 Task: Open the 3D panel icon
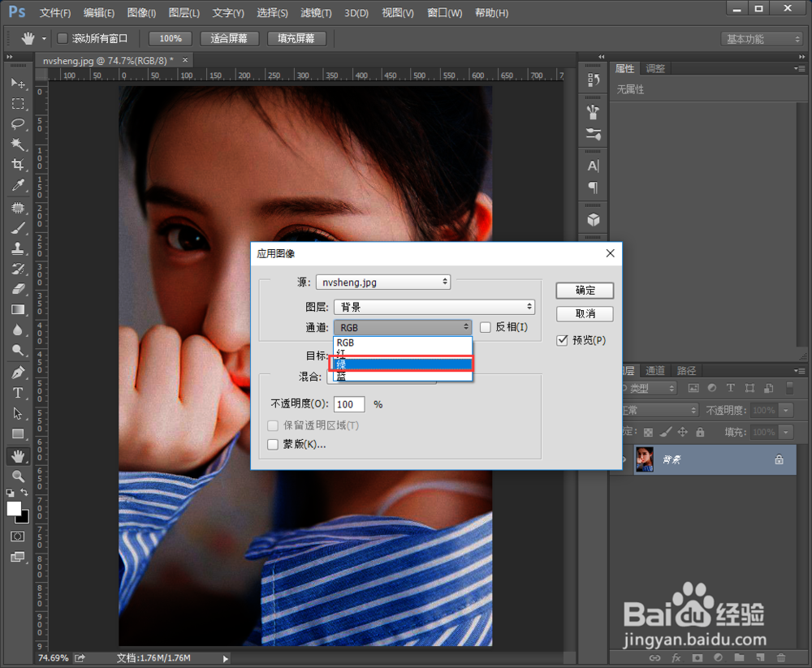(594, 220)
